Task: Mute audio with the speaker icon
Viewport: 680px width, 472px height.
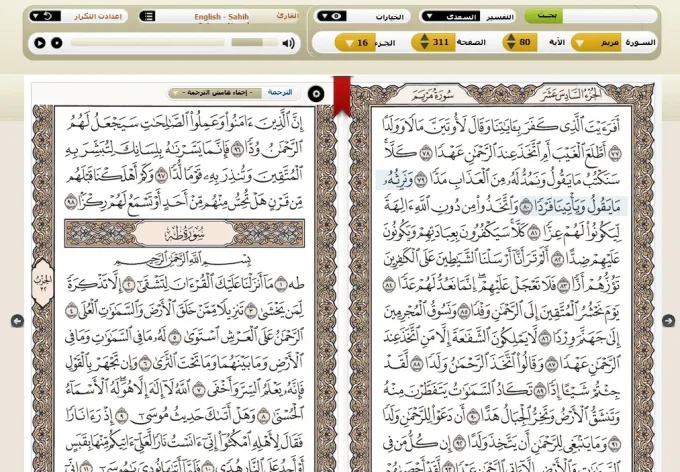Action: point(288,43)
